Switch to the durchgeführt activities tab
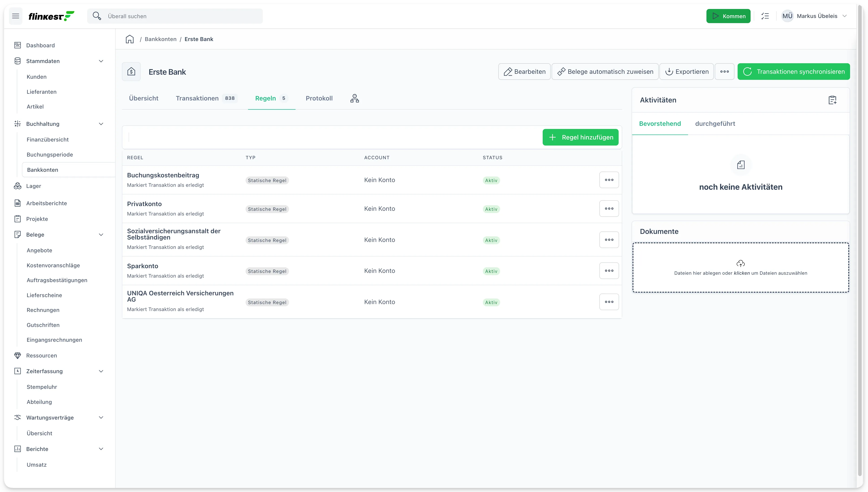Screen dimensions: 868x492 tap(715, 124)
